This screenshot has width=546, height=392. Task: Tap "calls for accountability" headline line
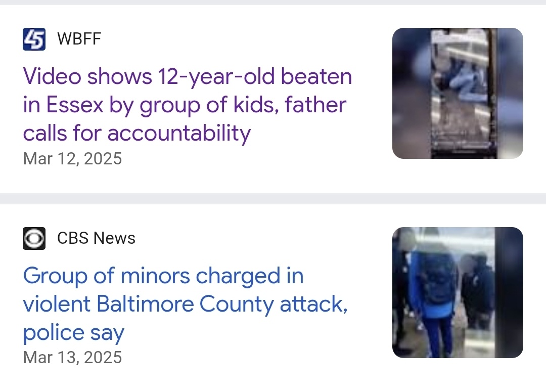click(x=136, y=133)
